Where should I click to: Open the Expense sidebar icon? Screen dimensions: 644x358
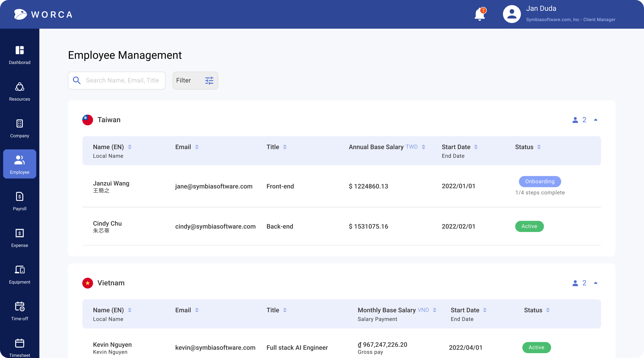point(19,233)
